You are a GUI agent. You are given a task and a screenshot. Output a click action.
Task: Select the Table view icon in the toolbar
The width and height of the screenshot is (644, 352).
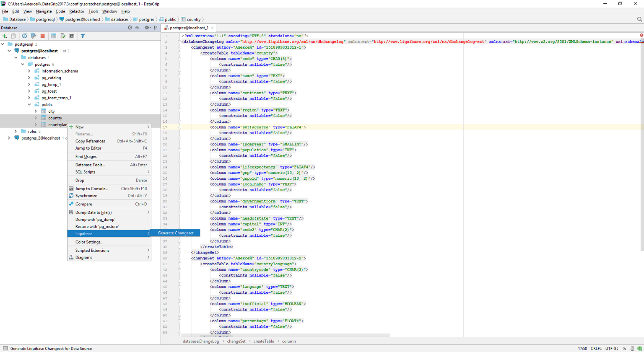pyautogui.click(x=53, y=36)
